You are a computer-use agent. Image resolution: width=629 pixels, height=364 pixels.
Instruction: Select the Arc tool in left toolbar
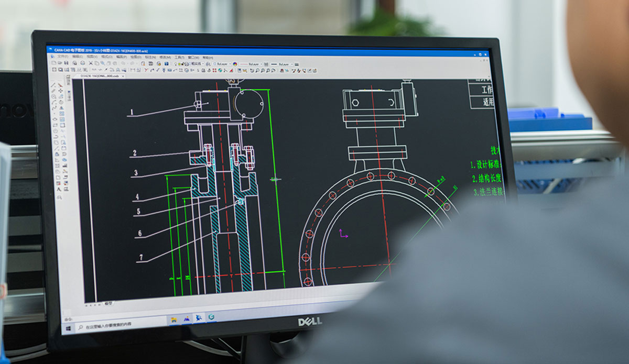click(x=54, y=102)
